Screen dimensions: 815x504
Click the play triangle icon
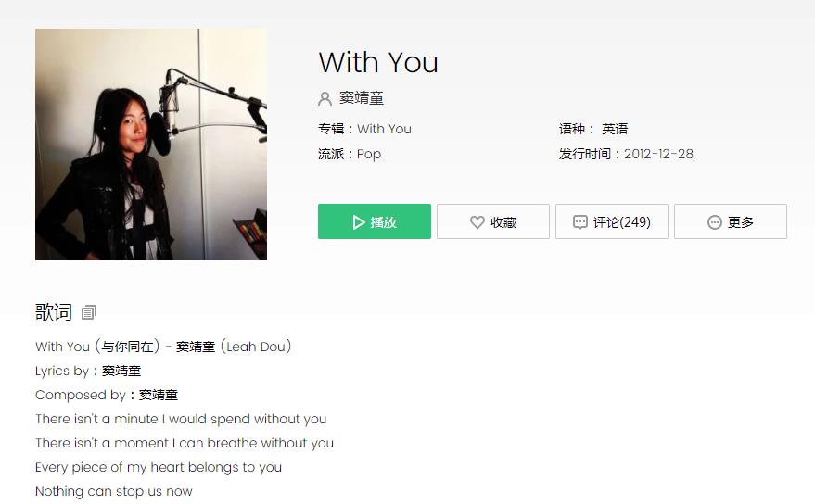pyautogui.click(x=359, y=222)
